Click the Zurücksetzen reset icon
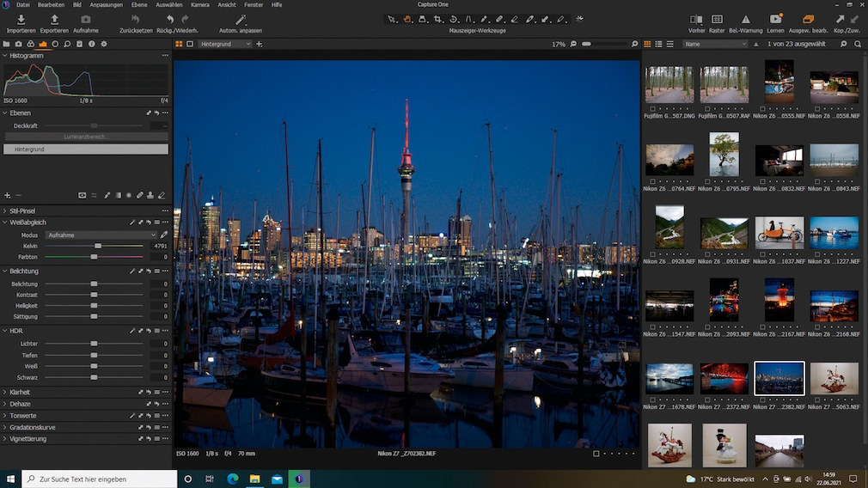 136,20
